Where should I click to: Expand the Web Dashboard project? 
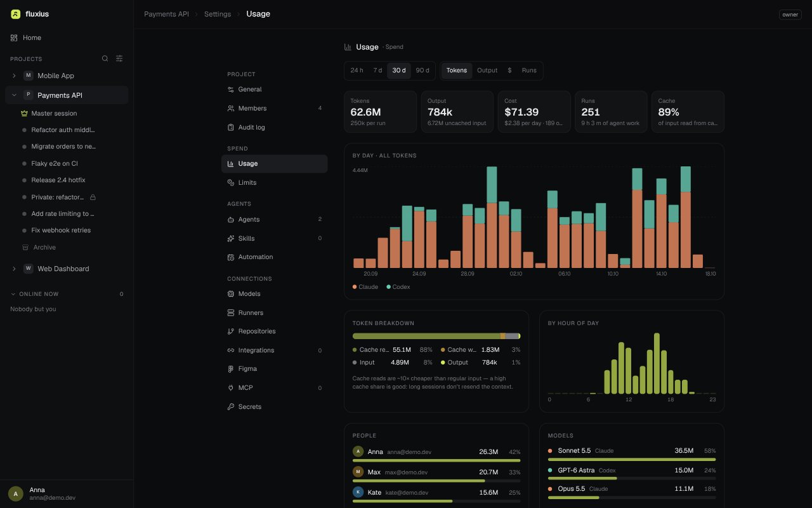[x=14, y=269]
